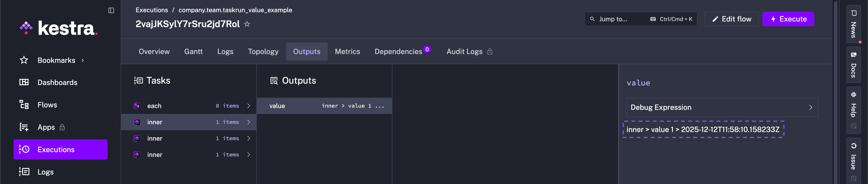The width and height of the screenshot is (868, 184).
Task: Click the Jump to search field
Action: 641,19
